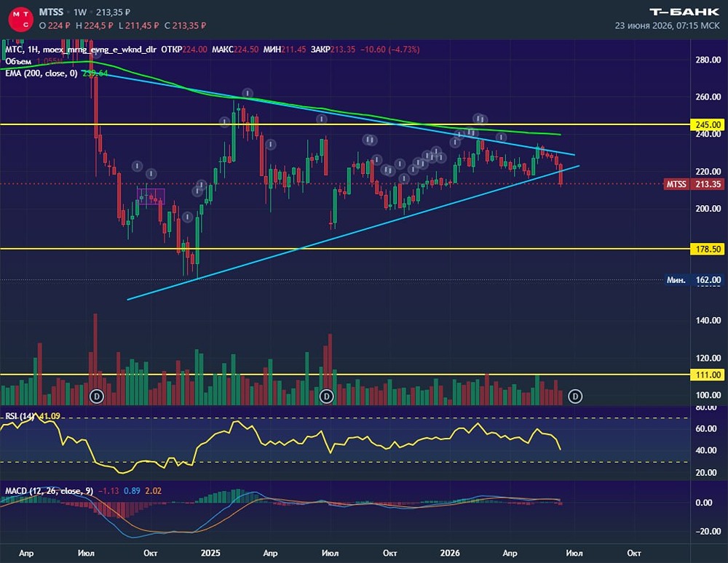
Task: Click the 245.00 yellow level price label
Action: point(708,125)
